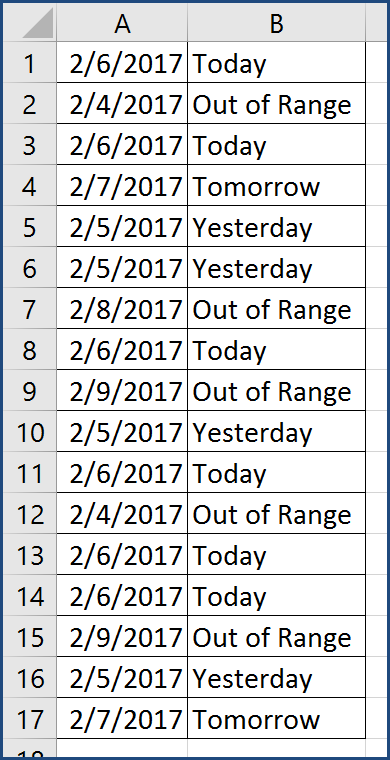
Task: Select row 1 header
Action: pyautogui.click(x=30, y=62)
